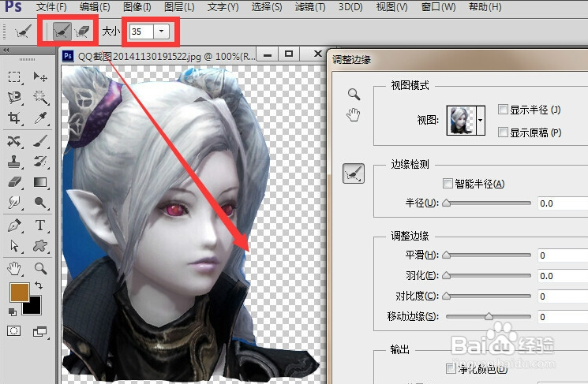The height and width of the screenshot is (384, 588).
Task: Click the Refine Radius tool in the options bar
Action: (x=62, y=32)
